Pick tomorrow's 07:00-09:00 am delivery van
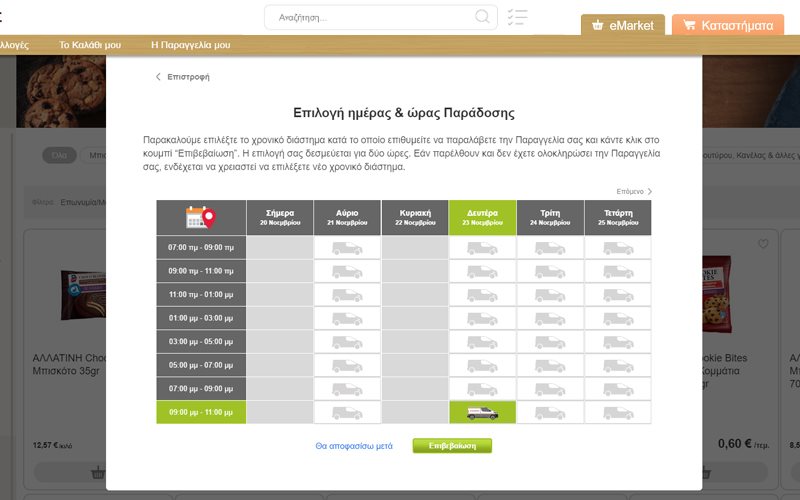 click(x=347, y=247)
